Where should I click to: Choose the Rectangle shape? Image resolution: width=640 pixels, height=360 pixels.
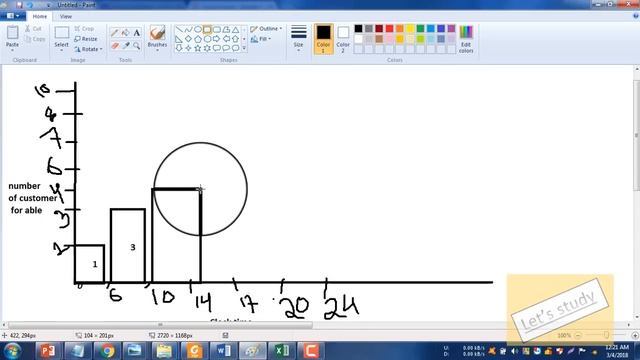coord(207,30)
